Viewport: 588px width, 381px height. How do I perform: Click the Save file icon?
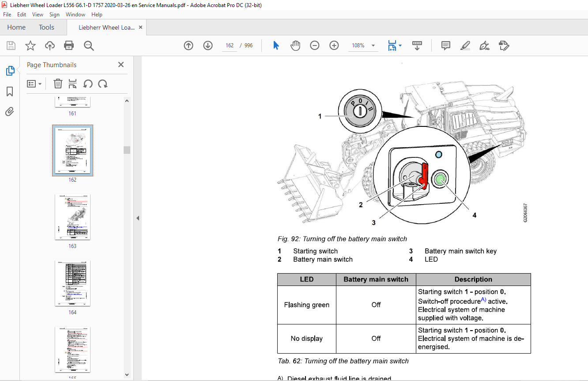click(11, 46)
